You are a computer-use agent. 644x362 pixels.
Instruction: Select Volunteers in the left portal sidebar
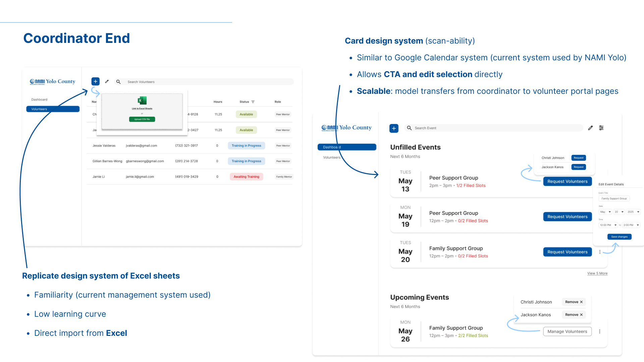pyautogui.click(x=53, y=109)
